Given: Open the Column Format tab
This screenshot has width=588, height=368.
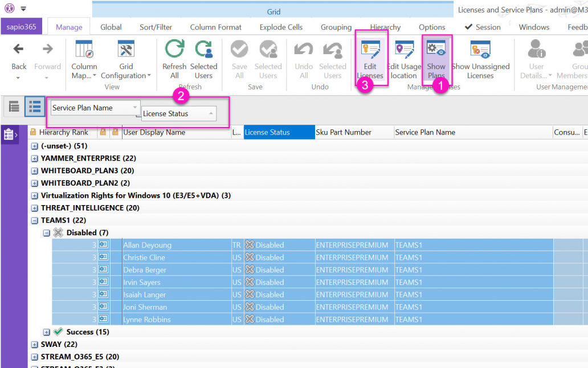Looking at the screenshot, I should point(215,27).
